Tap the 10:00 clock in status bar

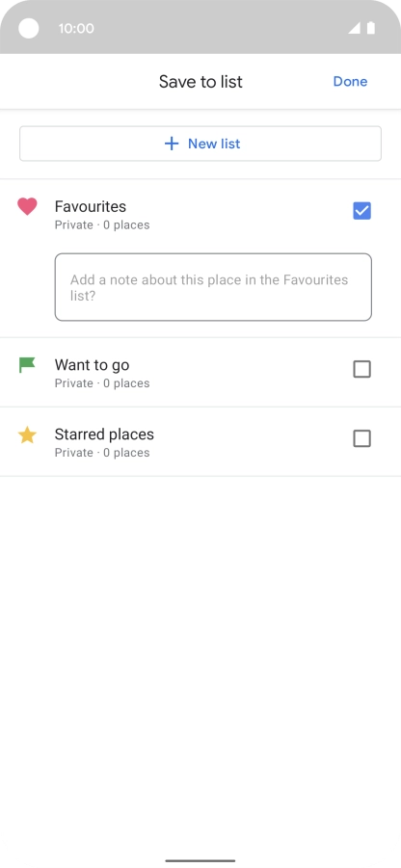(76, 28)
